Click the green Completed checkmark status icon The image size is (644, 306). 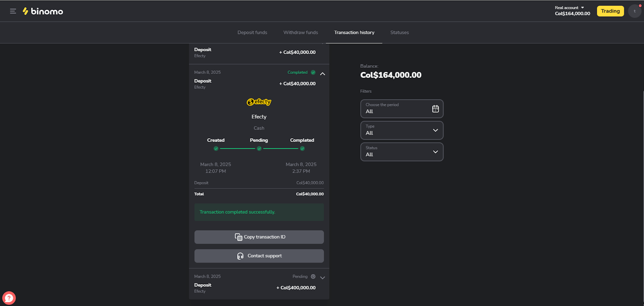click(x=313, y=73)
